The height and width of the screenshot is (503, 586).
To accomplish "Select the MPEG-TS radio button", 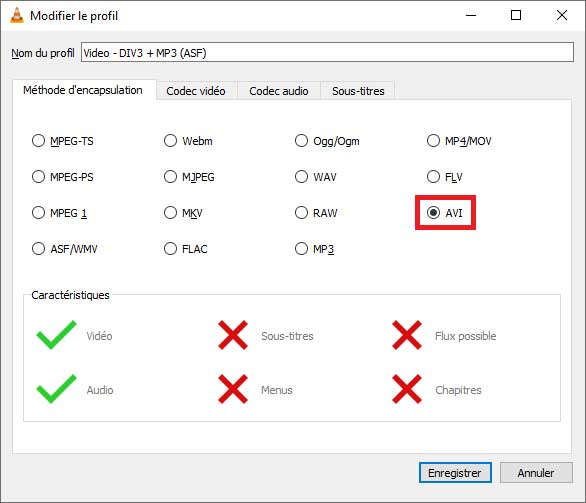I will point(38,141).
